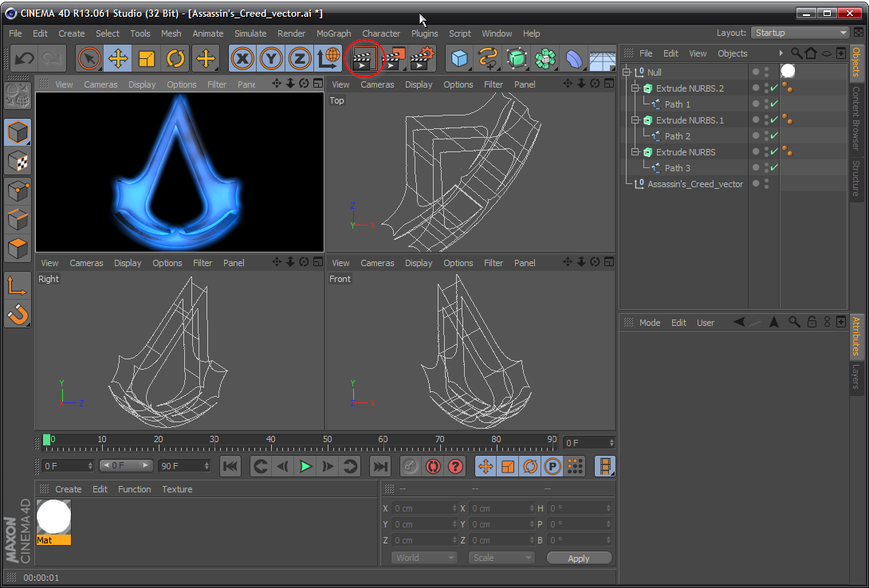Select Edges mode icon
This screenshot has width=869, height=588.
pyautogui.click(x=18, y=220)
